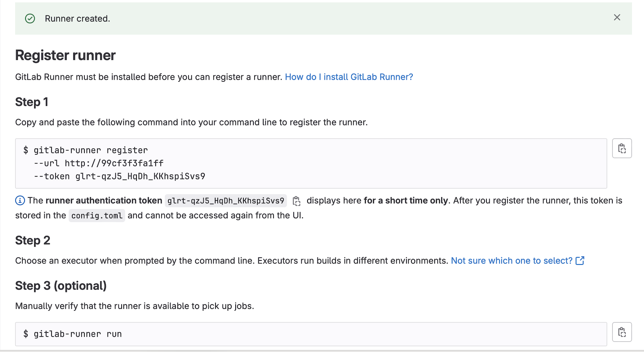Image resolution: width=644 pixels, height=352 pixels.
Task: Click the '--url http://99cf3f3fa1ff' line
Action: pos(98,163)
